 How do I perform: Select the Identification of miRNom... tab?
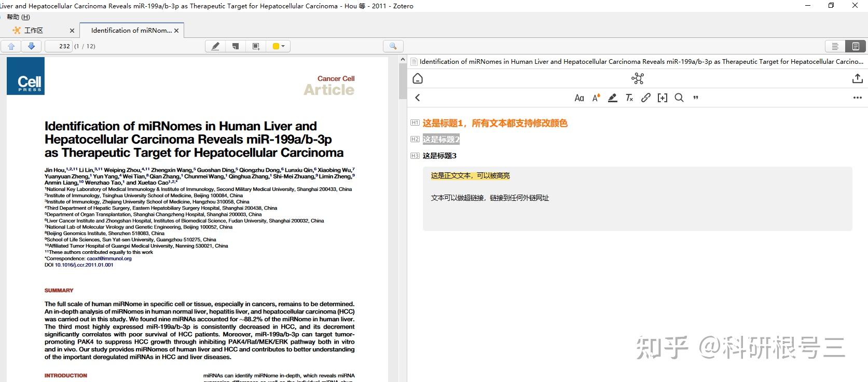131,31
